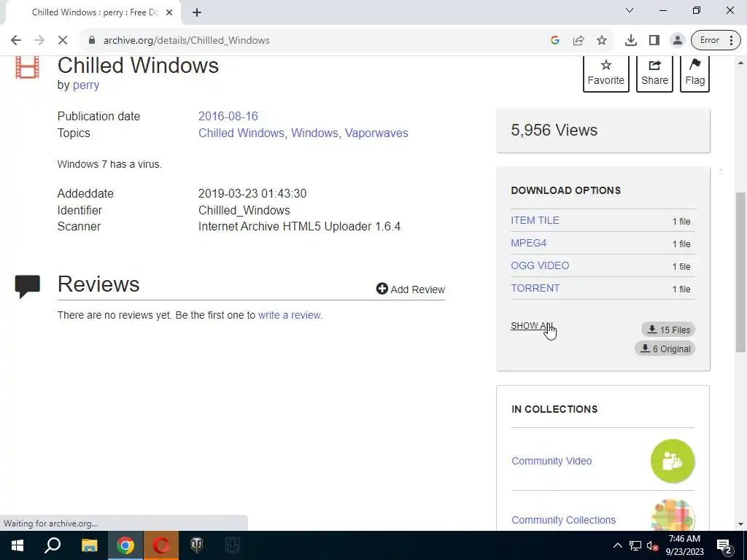
Task: Open the OGG VIDEO download option
Action: [540, 265]
